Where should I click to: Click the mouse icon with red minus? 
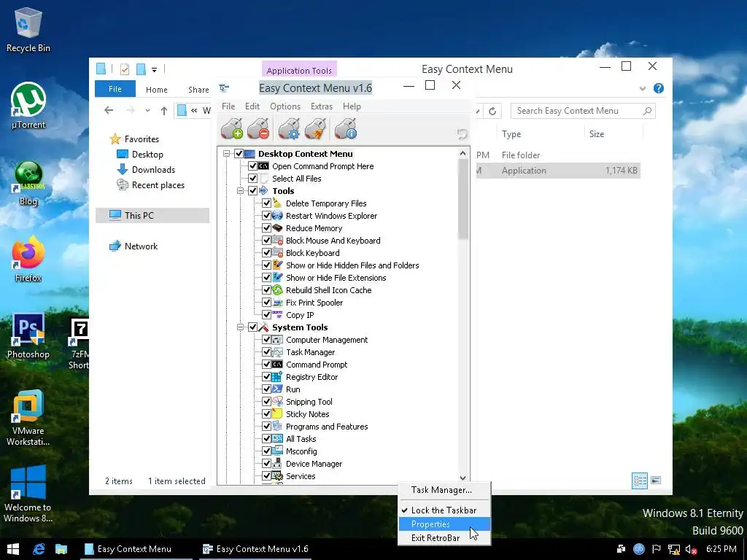pos(259,128)
